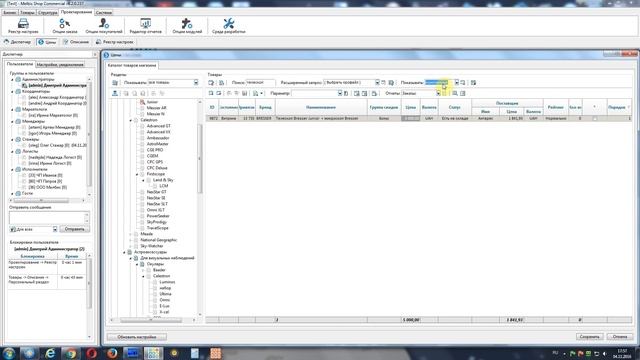
Task: Click the Сохранить button
Action: (x=589, y=337)
